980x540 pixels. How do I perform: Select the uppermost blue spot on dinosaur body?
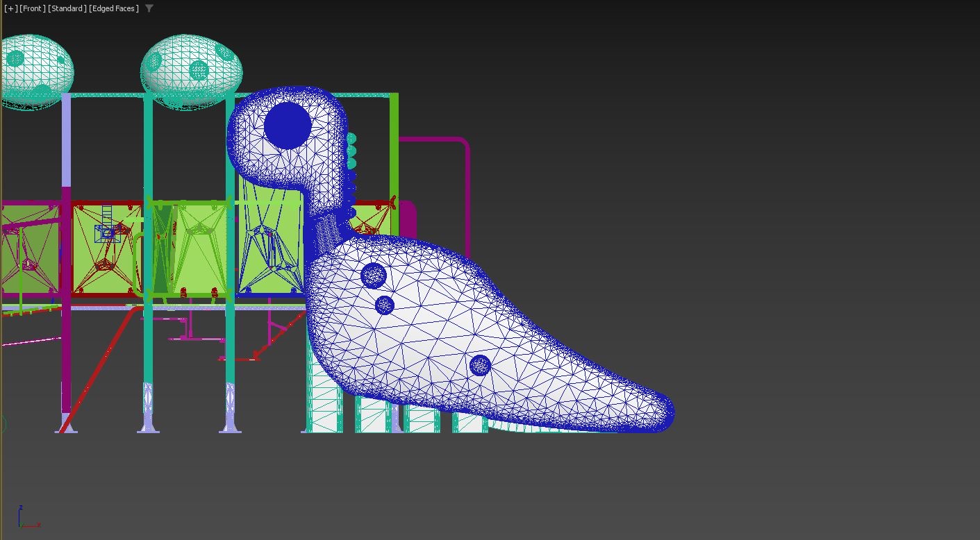point(374,276)
